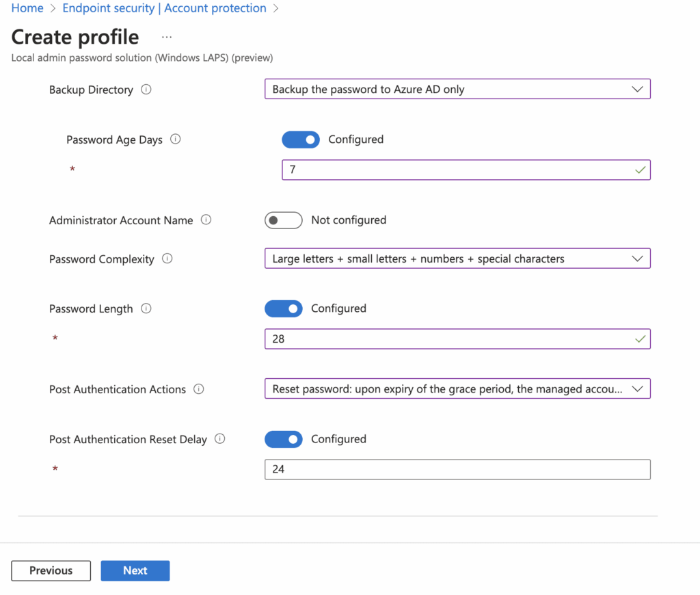Open Endpoint security Account protection breadcrumb
Image resolution: width=700 pixels, height=595 pixels.
[164, 8]
